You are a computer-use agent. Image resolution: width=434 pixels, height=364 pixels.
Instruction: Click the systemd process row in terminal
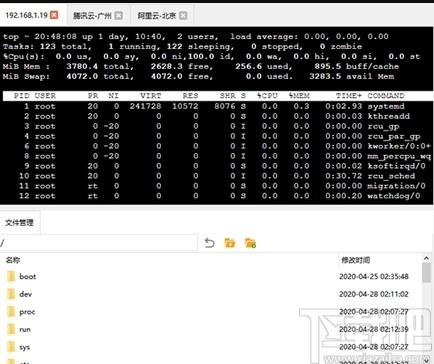213,106
